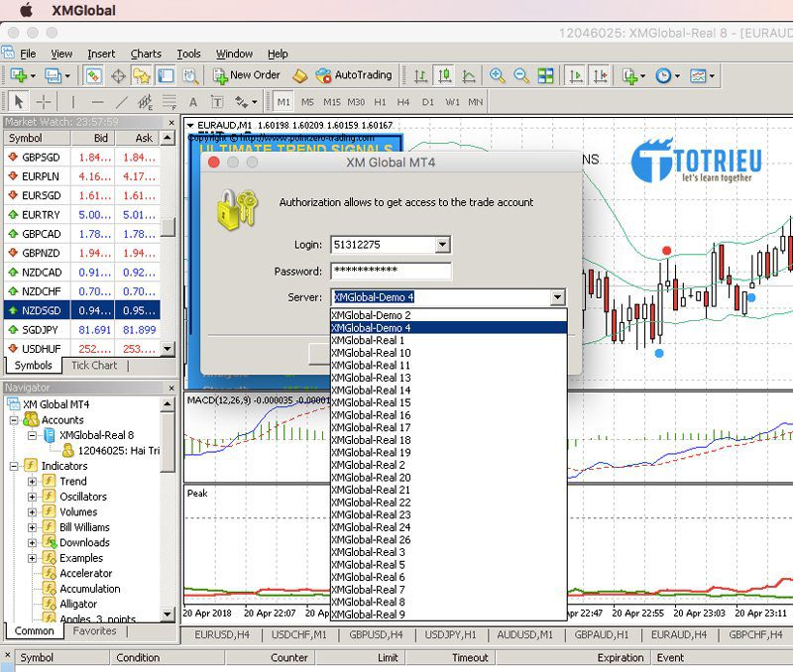Viewport: 793px width, 672px height.
Task: Open the File menu
Action: click(x=28, y=54)
